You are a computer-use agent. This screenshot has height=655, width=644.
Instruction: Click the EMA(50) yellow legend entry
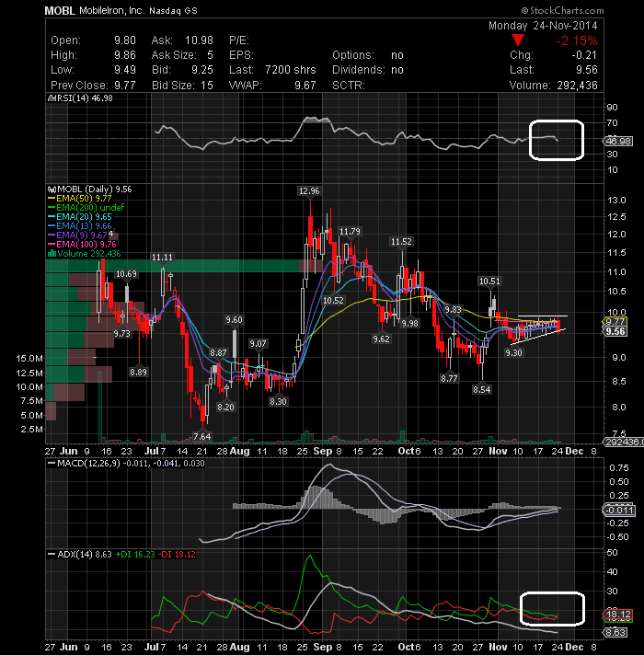pyautogui.click(x=80, y=199)
